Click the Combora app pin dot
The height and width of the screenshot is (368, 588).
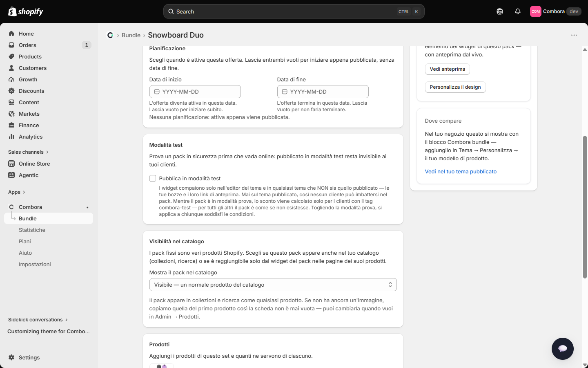click(87, 207)
